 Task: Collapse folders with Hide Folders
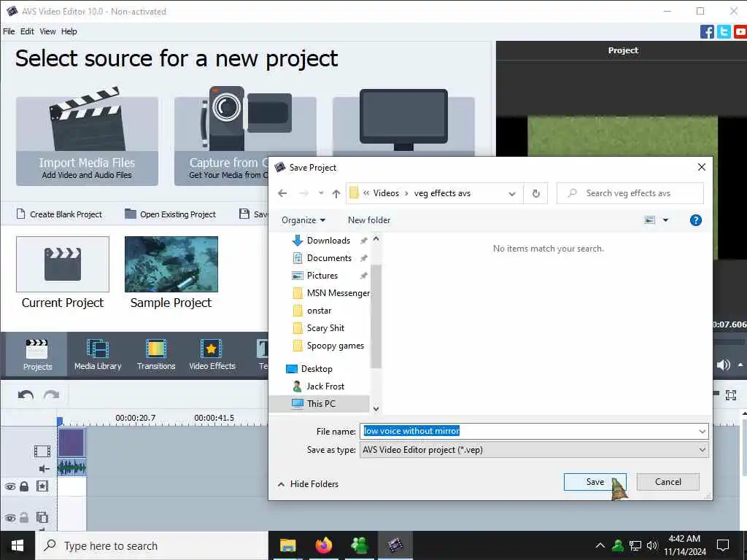[x=309, y=484]
